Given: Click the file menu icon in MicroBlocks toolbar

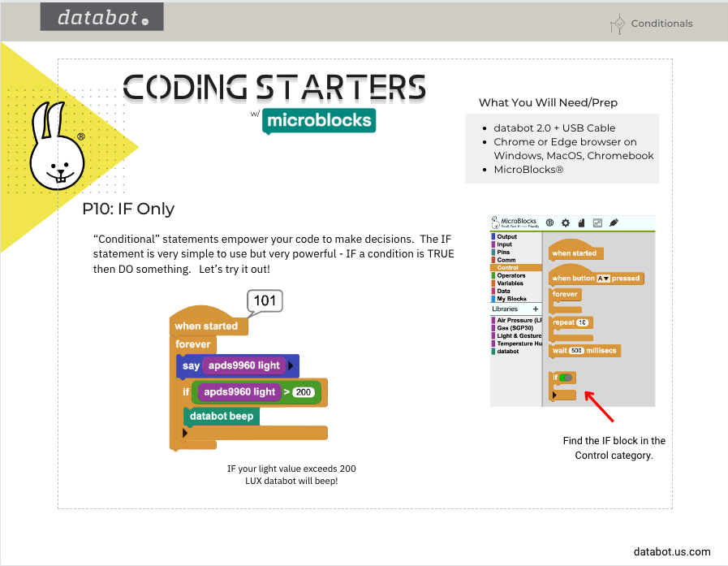Looking at the screenshot, I should (x=581, y=223).
